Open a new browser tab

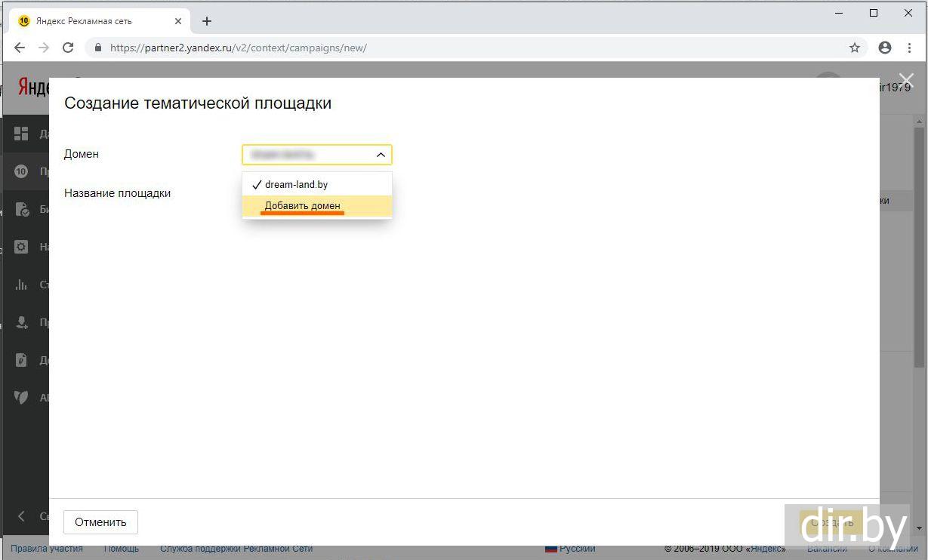click(207, 21)
